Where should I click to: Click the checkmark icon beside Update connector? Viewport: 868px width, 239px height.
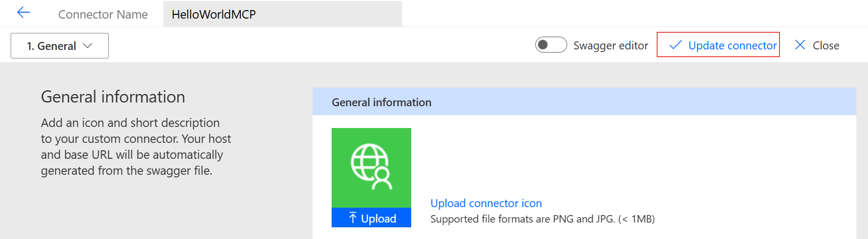(675, 45)
